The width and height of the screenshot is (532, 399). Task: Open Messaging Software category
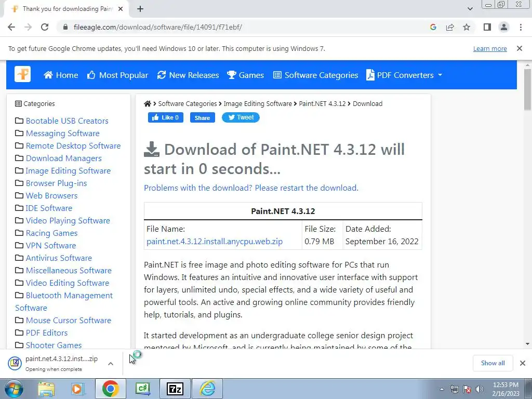(x=63, y=134)
